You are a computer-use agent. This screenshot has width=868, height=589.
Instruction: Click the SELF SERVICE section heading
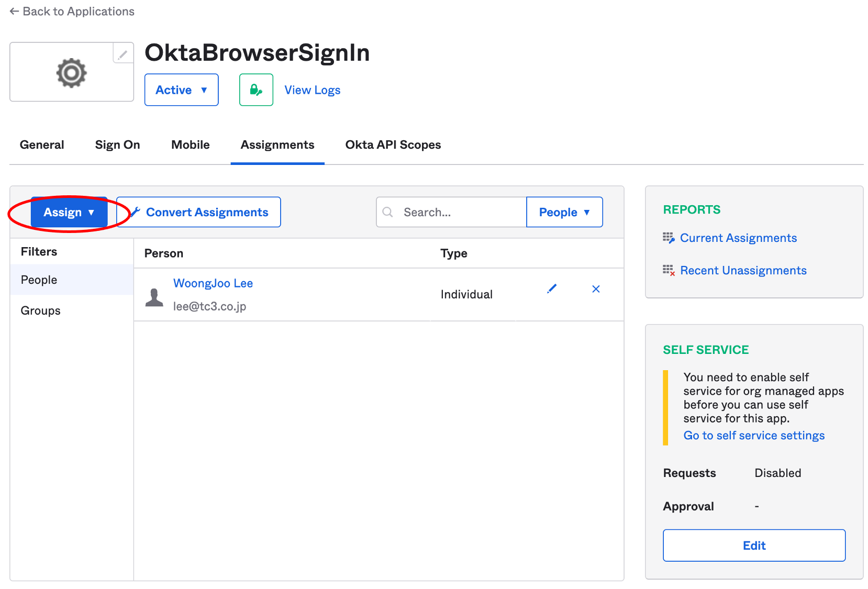(706, 350)
